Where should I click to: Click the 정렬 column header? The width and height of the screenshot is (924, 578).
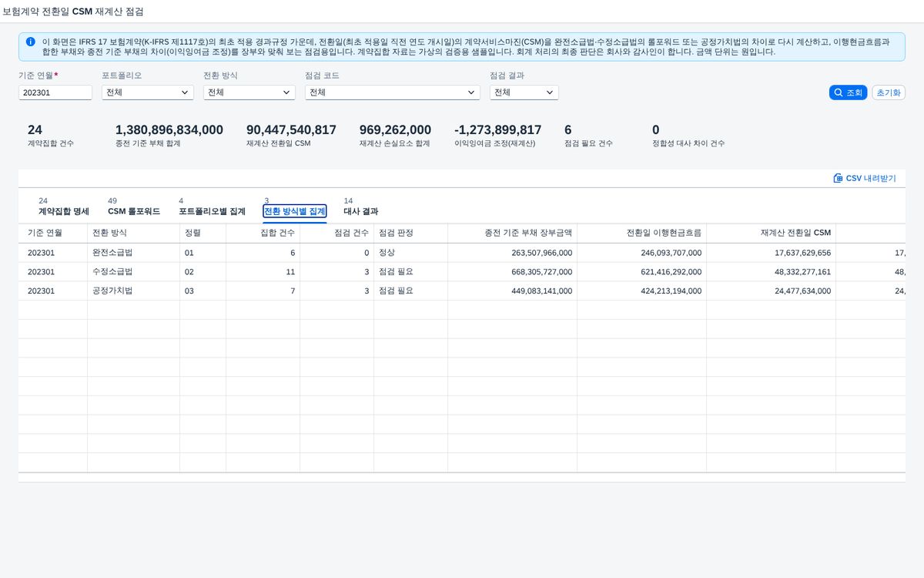pos(203,233)
